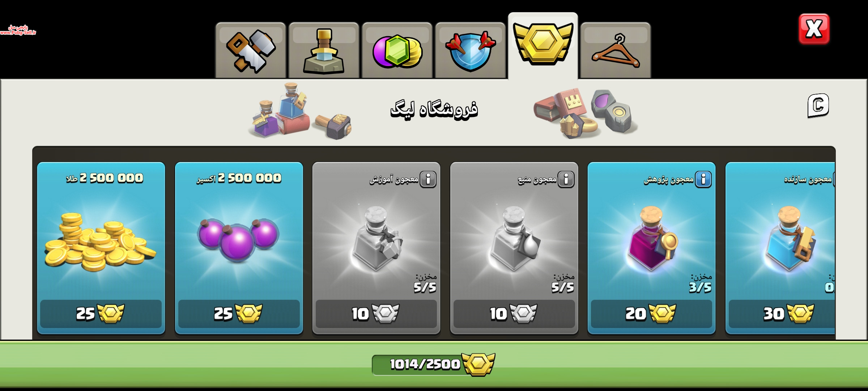The width and height of the screenshot is (868, 391).
Task: Buy 2,500,000 gold for 25 medals
Action: [101, 314]
